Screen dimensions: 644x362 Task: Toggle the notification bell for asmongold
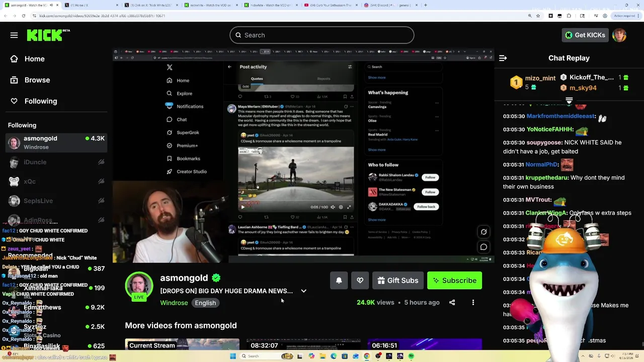339,281
